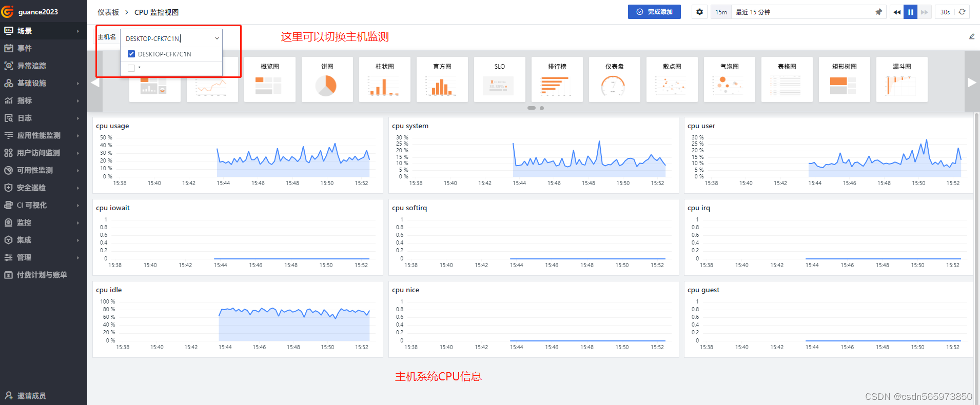Open the 基础设施 sidebar icon
The width and height of the screenshot is (980, 405).
pyautogui.click(x=9, y=83)
